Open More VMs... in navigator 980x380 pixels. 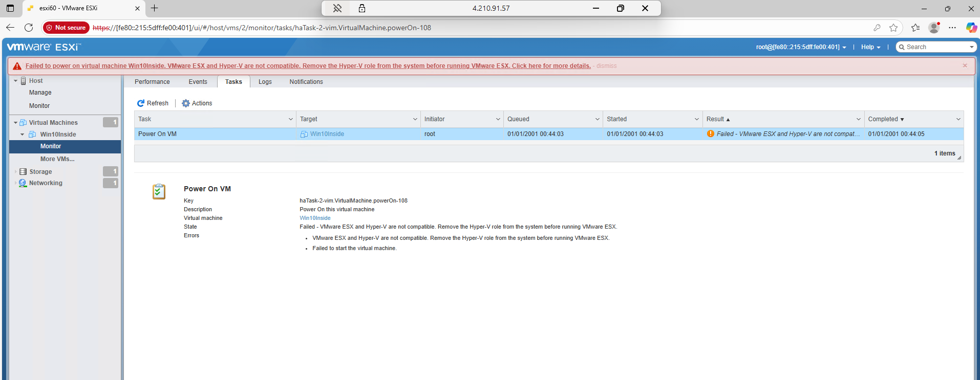57,159
